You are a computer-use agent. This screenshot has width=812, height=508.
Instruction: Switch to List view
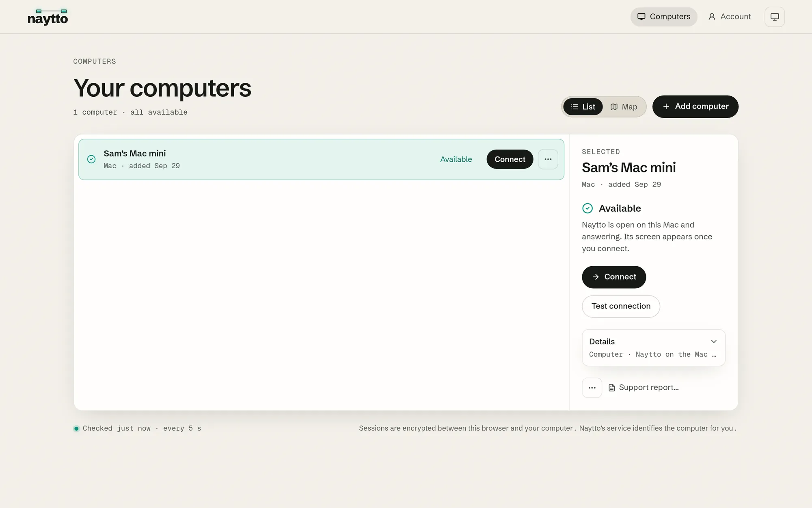click(x=583, y=107)
